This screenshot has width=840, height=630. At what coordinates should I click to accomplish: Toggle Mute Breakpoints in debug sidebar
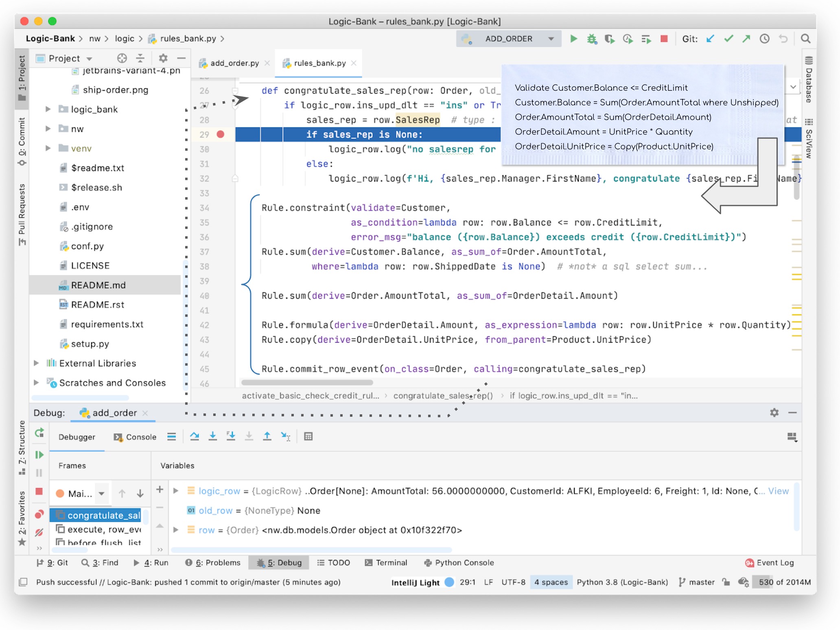[x=39, y=532]
